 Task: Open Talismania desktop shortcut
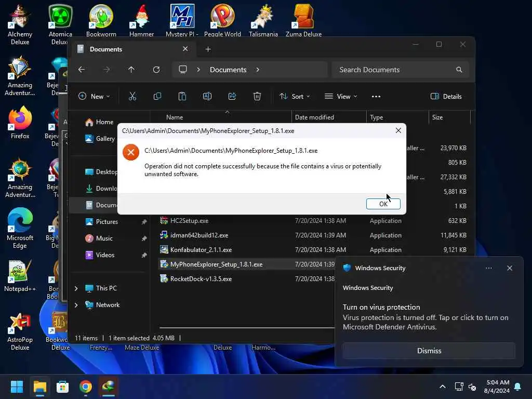(263, 20)
